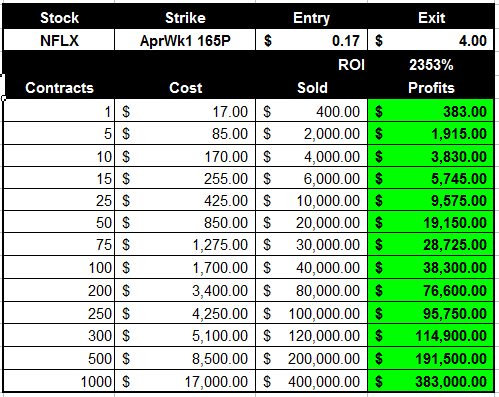Select the profit cell showing 114,900.00
This screenshot has width=499, height=397.
(431, 335)
